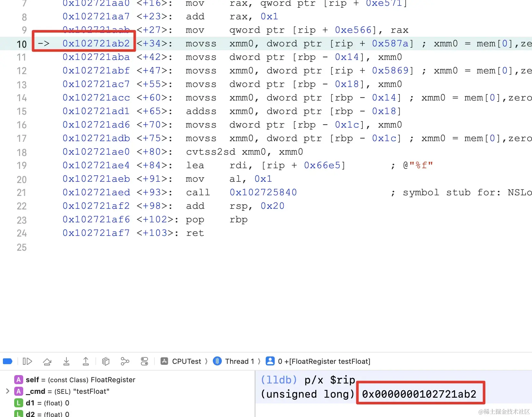The height and width of the screenshot is (417, 532).
Task: Select the highlighted address 0x102721ab2
Action: [96, 44]
